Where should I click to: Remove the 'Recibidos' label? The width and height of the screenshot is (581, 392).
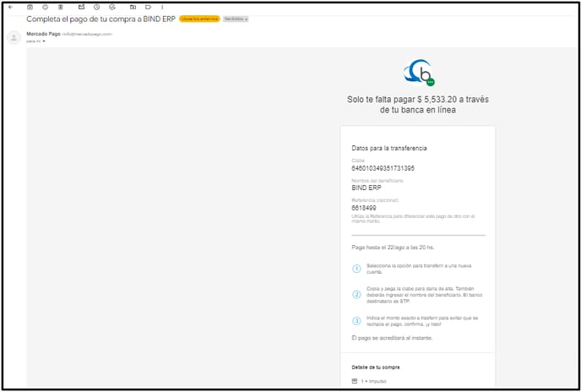coord(246,19)
